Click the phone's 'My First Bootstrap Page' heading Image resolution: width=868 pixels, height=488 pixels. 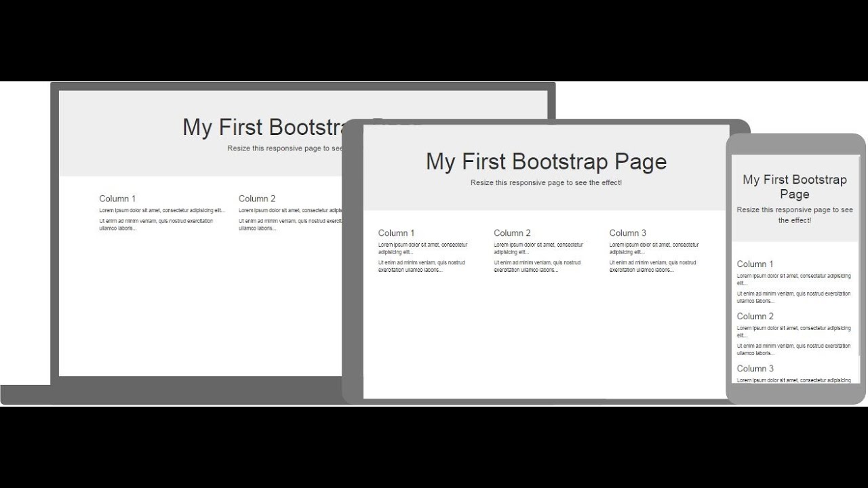(x=795, y=187)
